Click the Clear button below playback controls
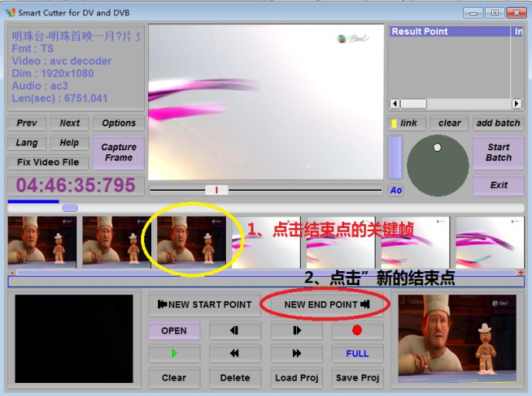532x396 pixels. (x=174, y=378)
